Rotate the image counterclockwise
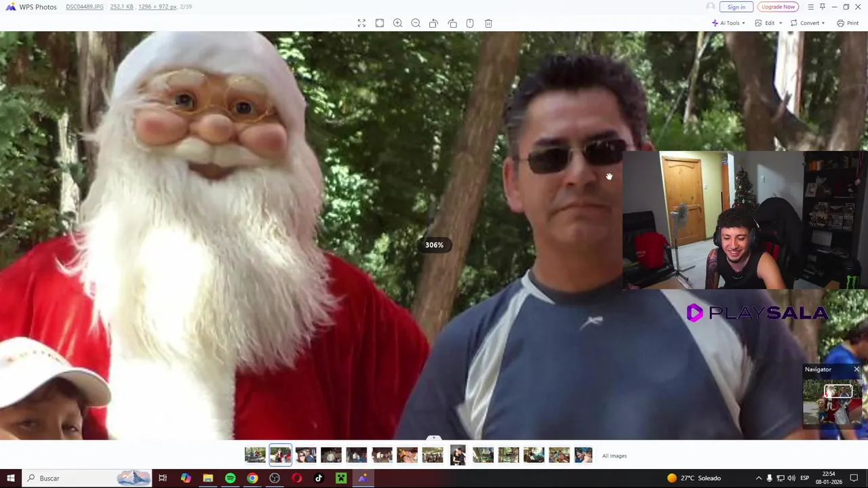The height and width of the screenshot is (488, 868). pos(433,23)
